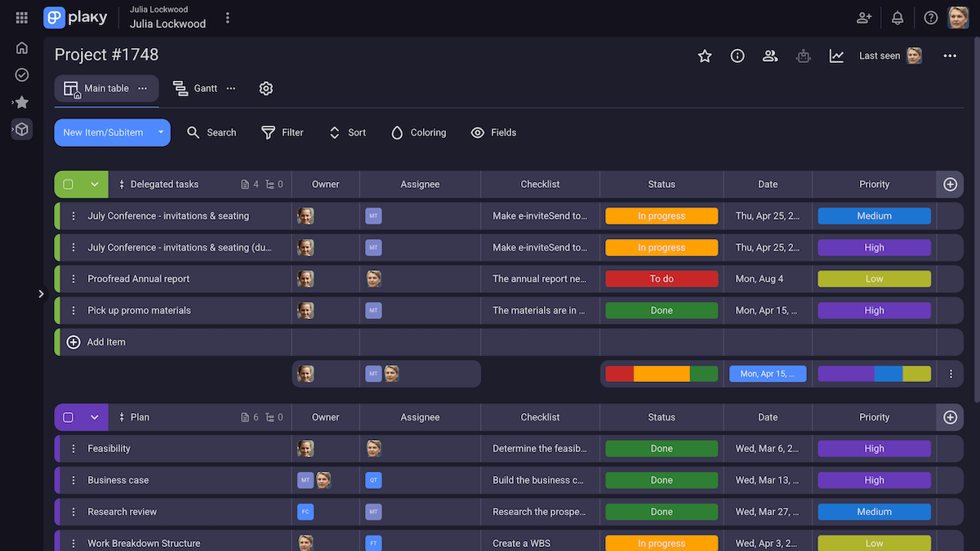Viewport: 980px width, 551px height.
Task: Open the Sort options
Action: (x=346, y=132)
